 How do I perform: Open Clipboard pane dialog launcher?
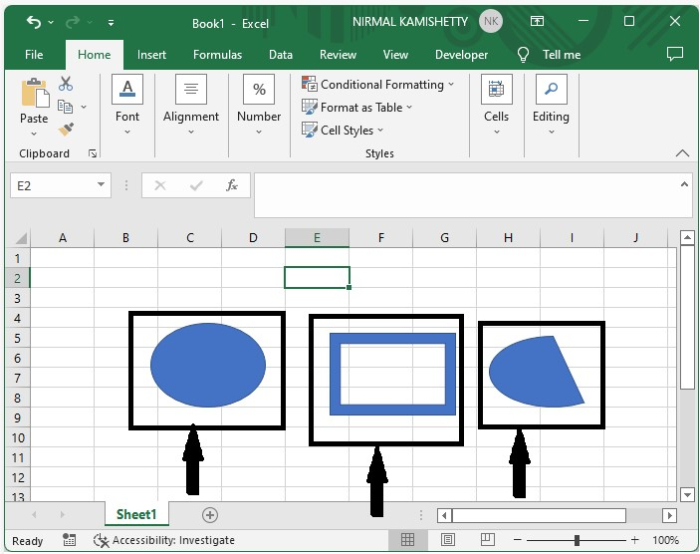point(92,154)
